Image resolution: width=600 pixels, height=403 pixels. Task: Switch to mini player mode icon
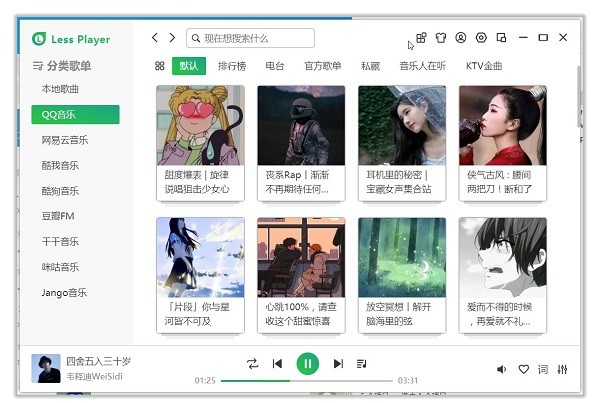(x=501, y=38)
